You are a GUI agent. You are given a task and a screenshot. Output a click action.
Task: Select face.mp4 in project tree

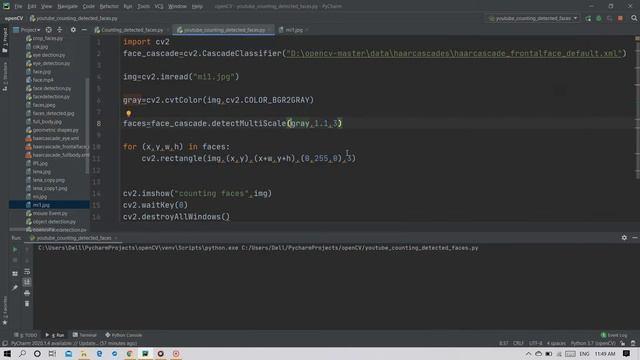[43, 80]
